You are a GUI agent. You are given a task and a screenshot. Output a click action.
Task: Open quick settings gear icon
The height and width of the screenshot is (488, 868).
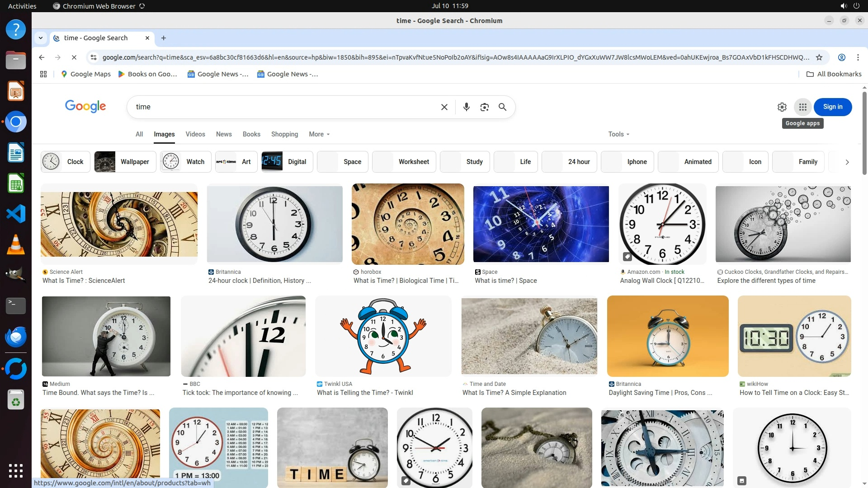point(782,107)
